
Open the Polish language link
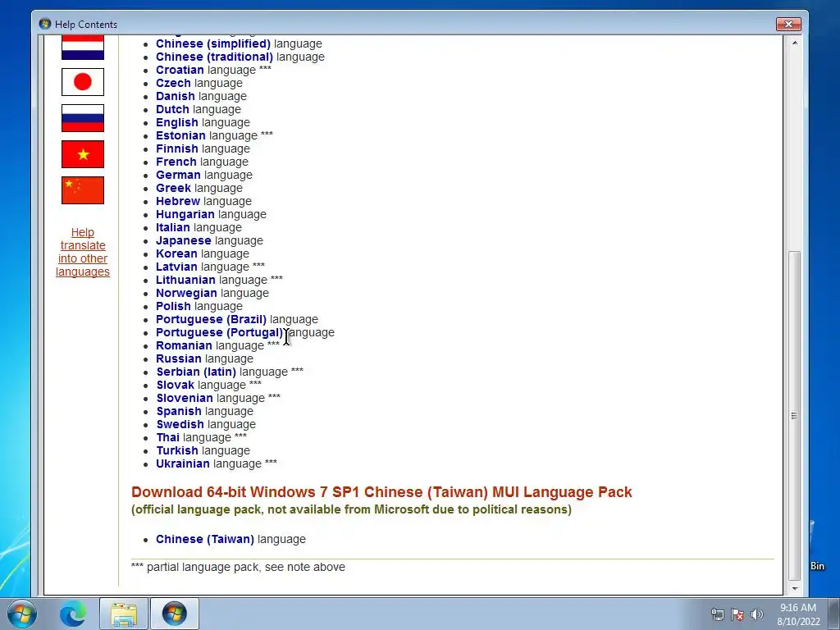173,306
